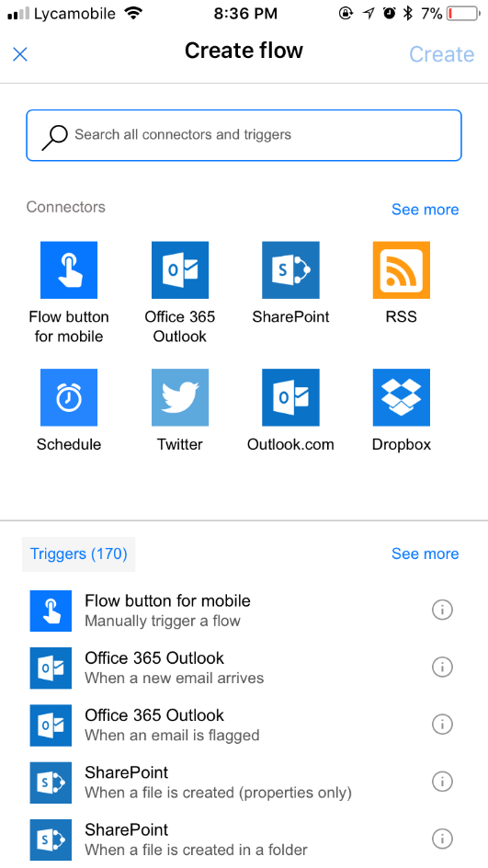Tap the alarm clock status bar icon
The width and height of the screenshot is (488, 868).
click(390, 13)
